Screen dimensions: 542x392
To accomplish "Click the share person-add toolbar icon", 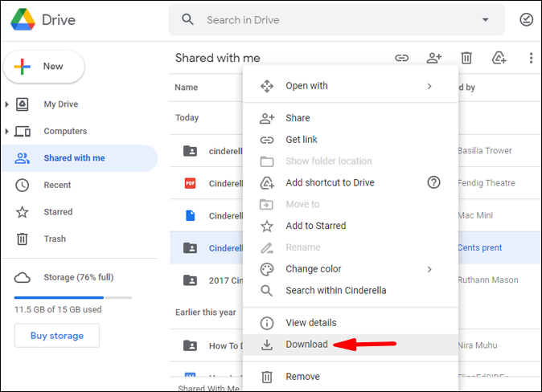I will 434,58.
